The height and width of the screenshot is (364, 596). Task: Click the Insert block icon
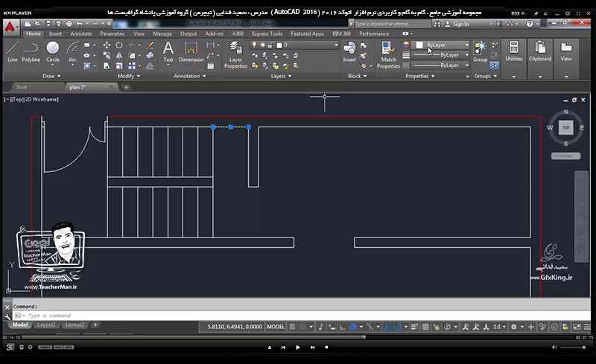[349, 52]
